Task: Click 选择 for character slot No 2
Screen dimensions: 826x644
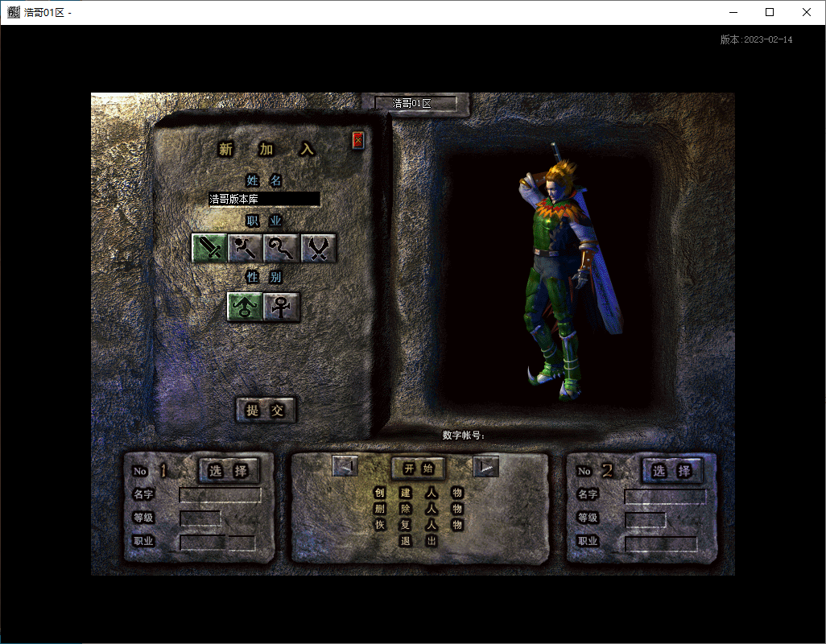Action: click(x=671, y=471)
